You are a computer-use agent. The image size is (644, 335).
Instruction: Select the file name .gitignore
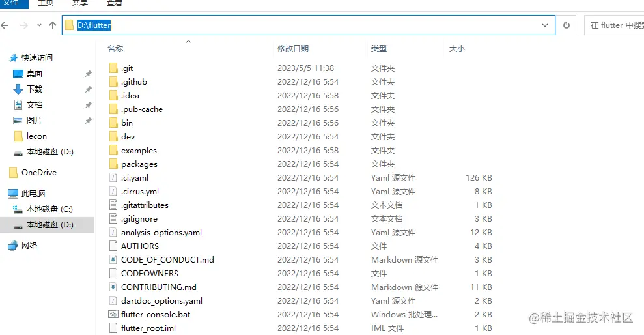point(139,219)
